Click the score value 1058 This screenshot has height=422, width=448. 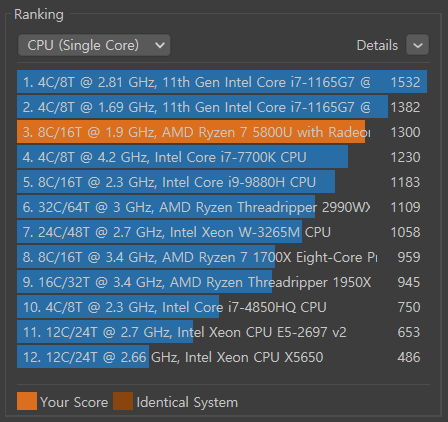[405, 232]
